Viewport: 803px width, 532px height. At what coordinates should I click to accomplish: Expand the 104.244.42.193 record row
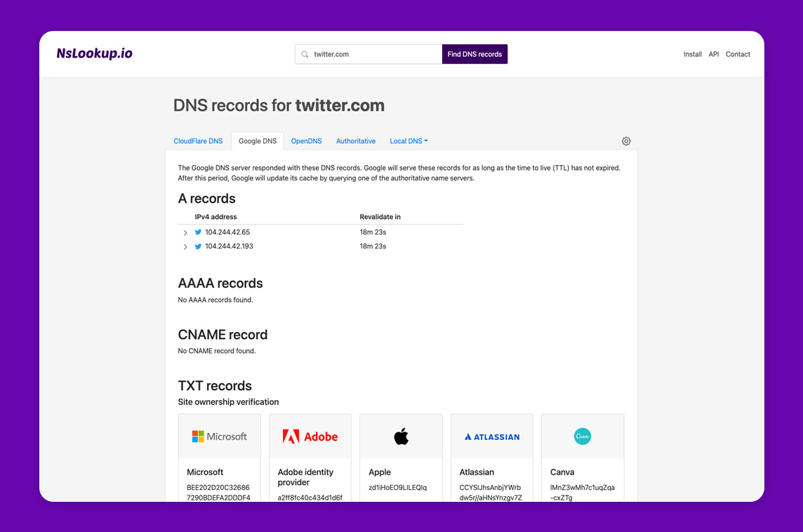pyautogui.click(x=185, y=247)
